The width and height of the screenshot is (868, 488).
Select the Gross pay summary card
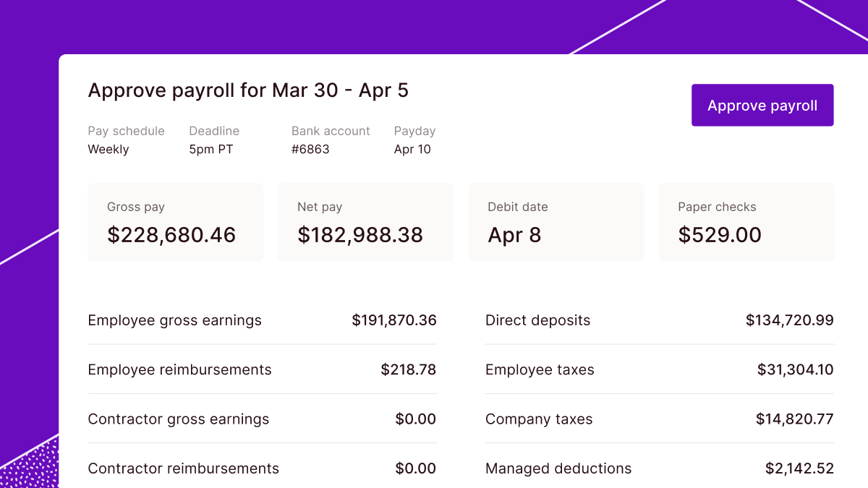(x=175, y=222)
